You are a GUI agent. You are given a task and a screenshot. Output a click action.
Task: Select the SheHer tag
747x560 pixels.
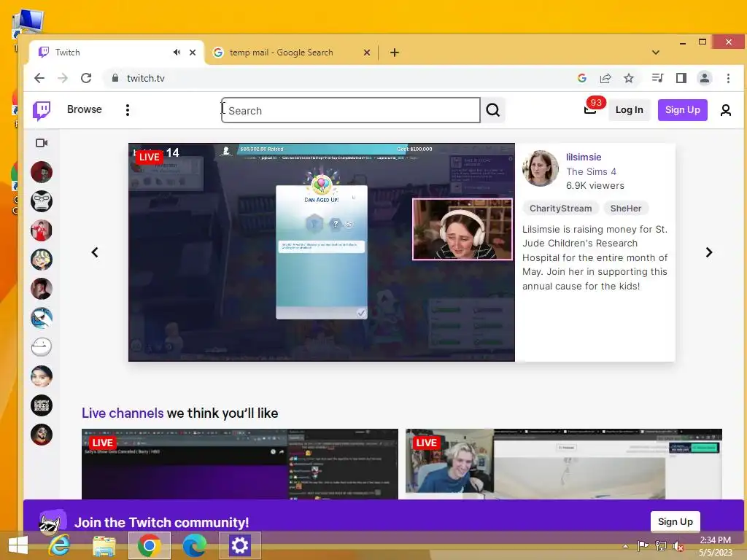[x=625, y=208]
